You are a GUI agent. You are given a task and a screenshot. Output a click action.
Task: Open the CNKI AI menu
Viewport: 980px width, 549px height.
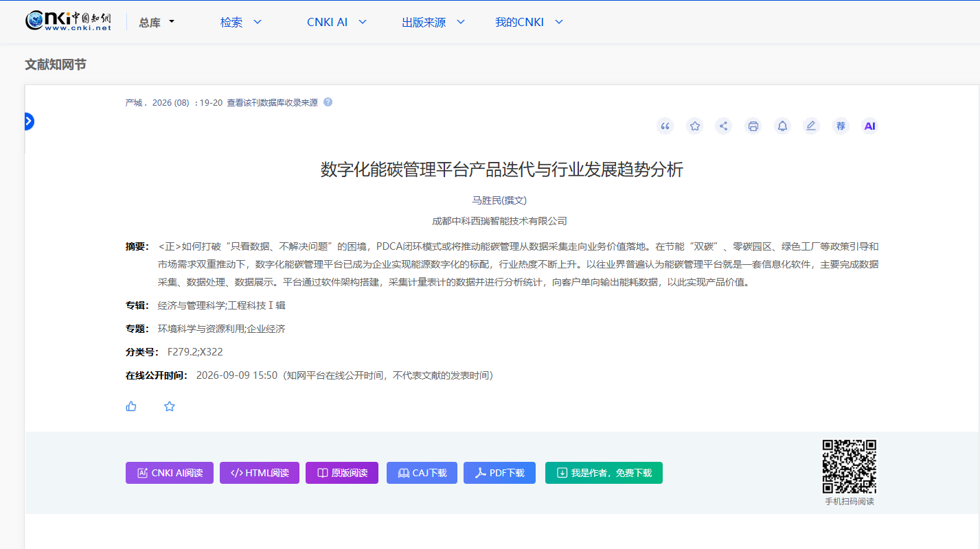[x=337, y=22]
